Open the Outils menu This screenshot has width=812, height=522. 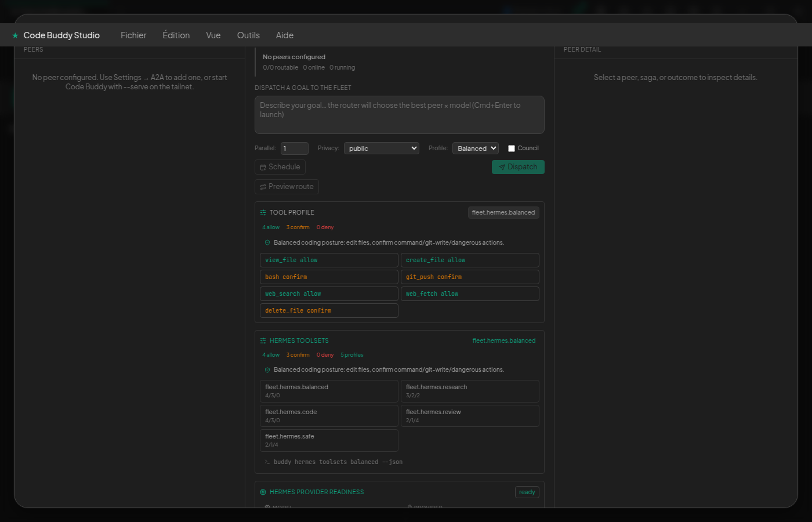click(248, 35)
